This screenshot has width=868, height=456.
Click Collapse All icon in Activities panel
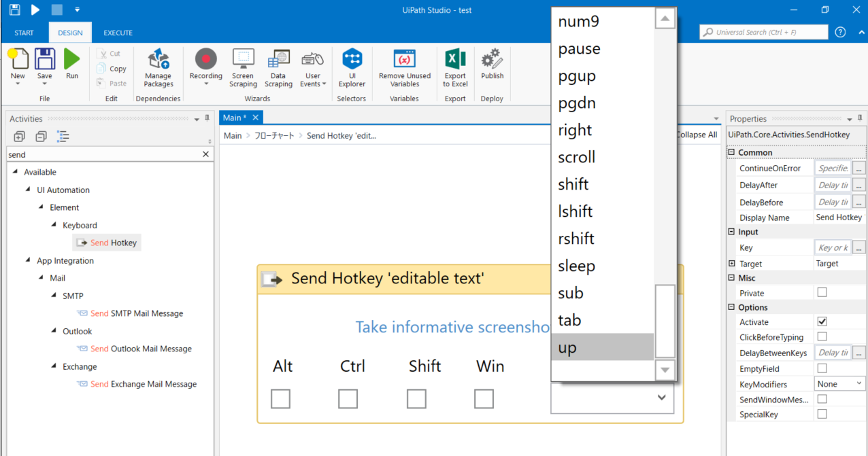[41, 137]
